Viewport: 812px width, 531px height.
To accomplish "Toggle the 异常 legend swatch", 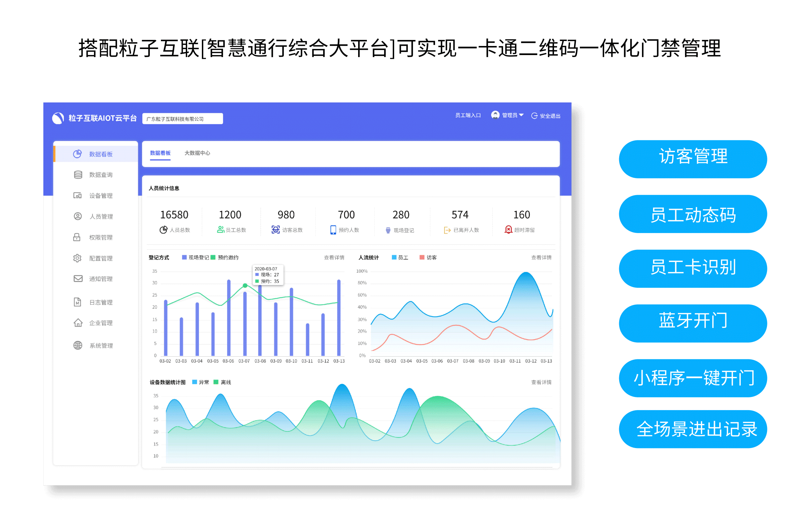I will click(x=195, y=382).
